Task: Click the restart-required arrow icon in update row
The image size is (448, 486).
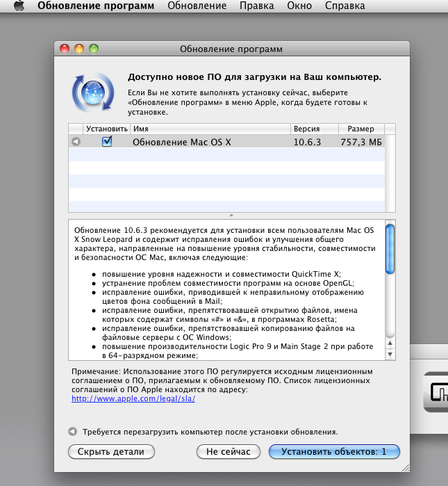Action: click(76, 142)
